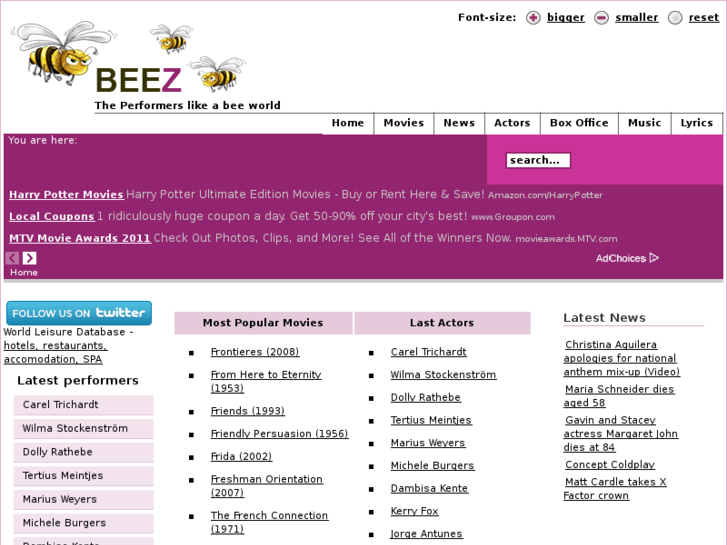Click the Latest performers heading
Image resolution: width=727 pixels, height=545 pixels.
[x=78, y=380]
